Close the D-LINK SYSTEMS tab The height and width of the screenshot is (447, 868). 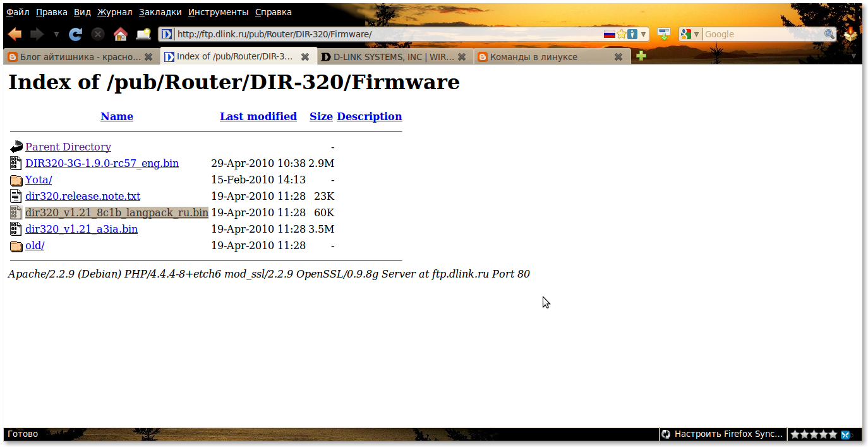[x=462, y=57]
